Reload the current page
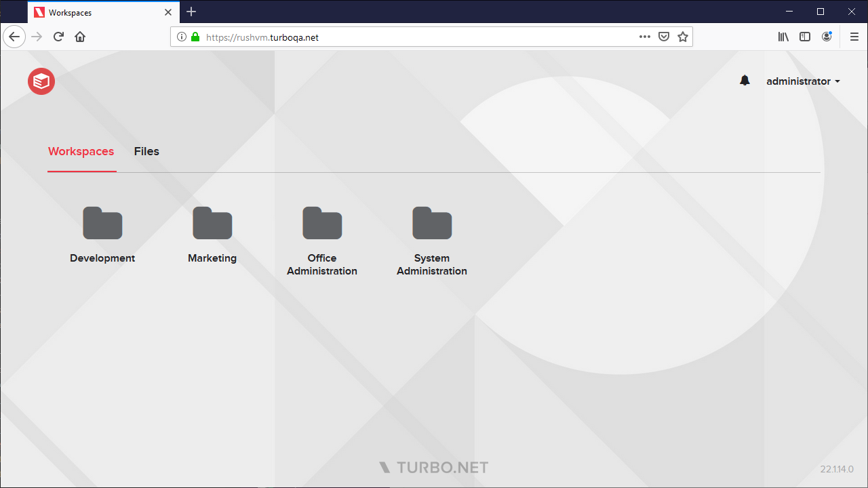The height and width of the screenshot is (488, 868). pyautogui.click(x=58, y=37)
